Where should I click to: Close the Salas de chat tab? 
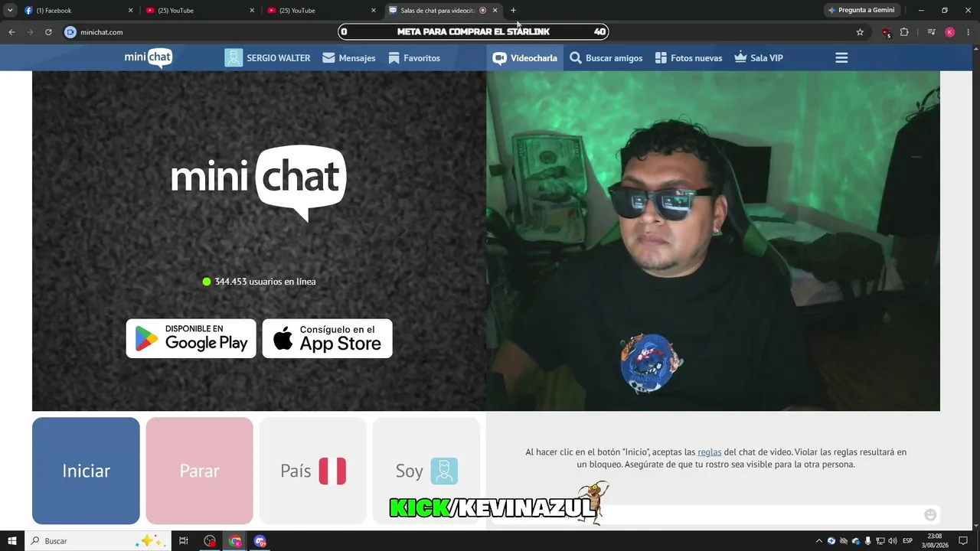point(495,11)
